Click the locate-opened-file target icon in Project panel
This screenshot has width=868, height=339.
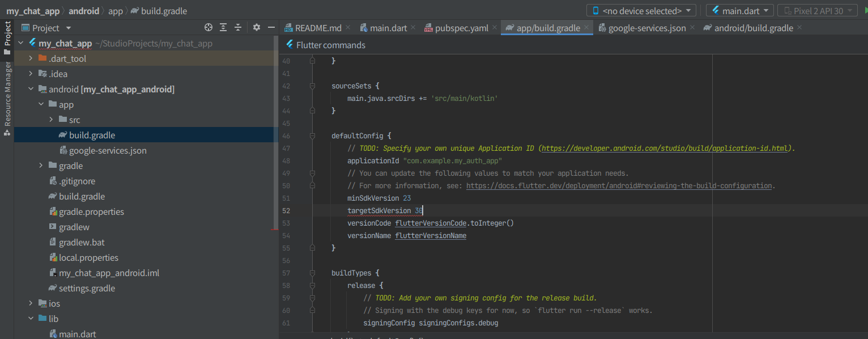click(209, 27)
